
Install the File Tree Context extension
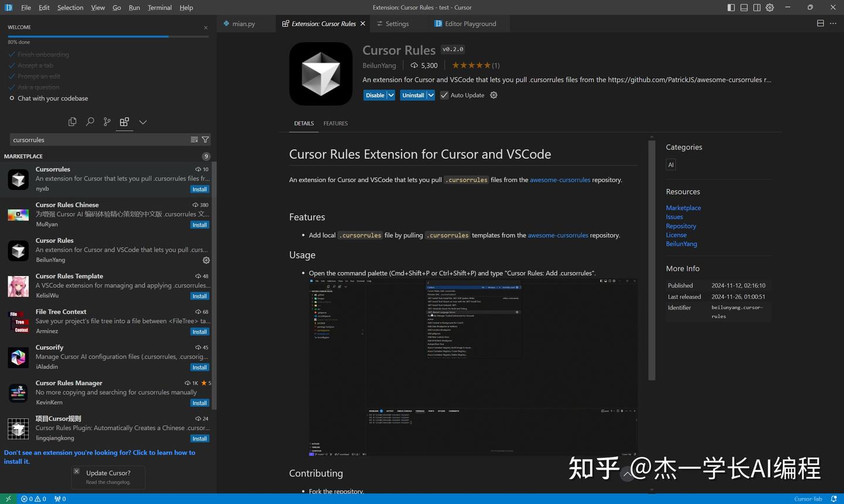200,332
